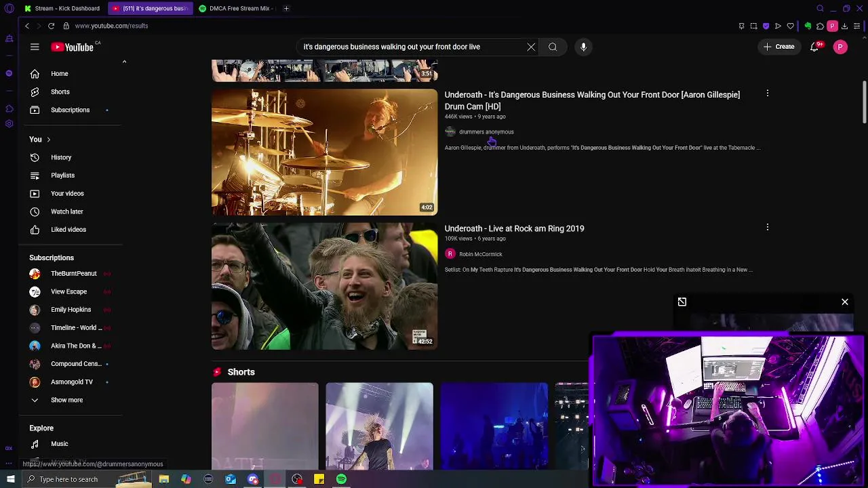Take a snapshot with the capture icon
Screen dimensions: 868x488
[x=753, y=26]
